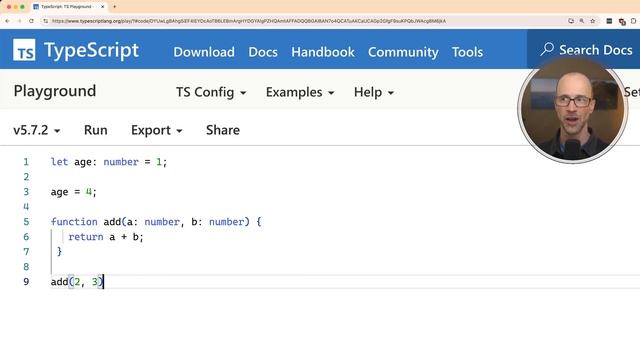Image resolution: width=640 pixels, height=360 pixels.
Task: Open the Handbook nav link
Action: point(323,52)
